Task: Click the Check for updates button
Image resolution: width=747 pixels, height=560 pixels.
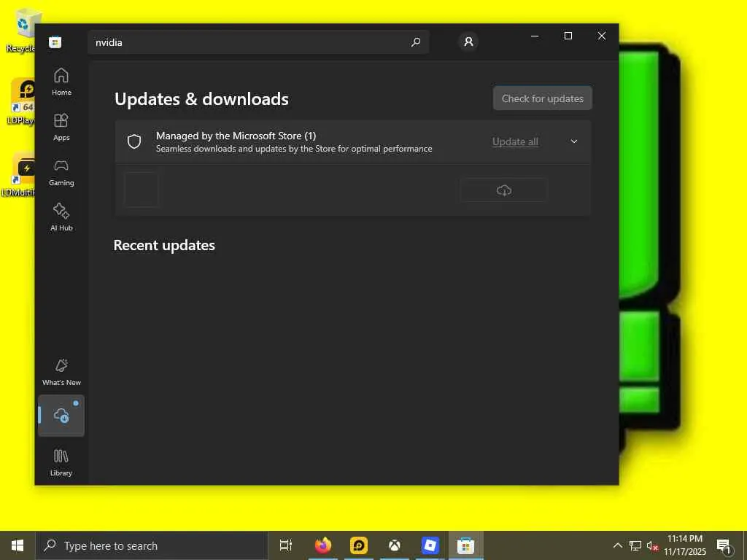Action: coord(543,98)
